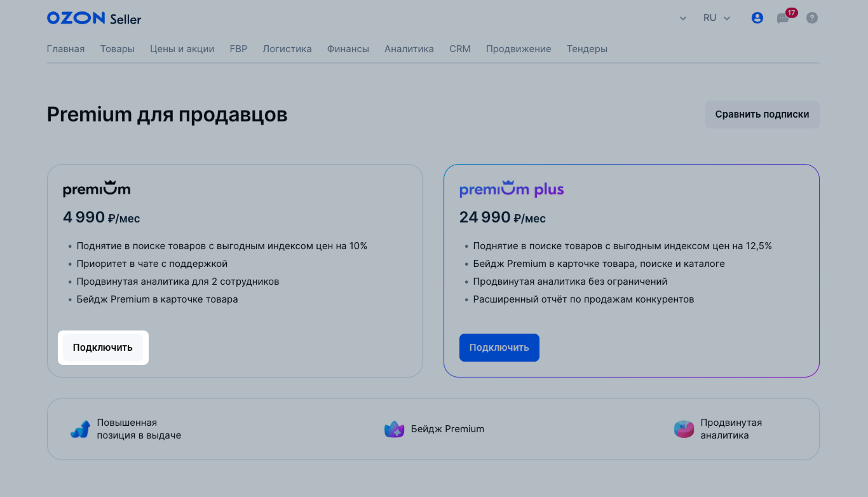Open chat messages with 17 notifications
The width and height of the screenshot is (868, 497).
point(783,18)
